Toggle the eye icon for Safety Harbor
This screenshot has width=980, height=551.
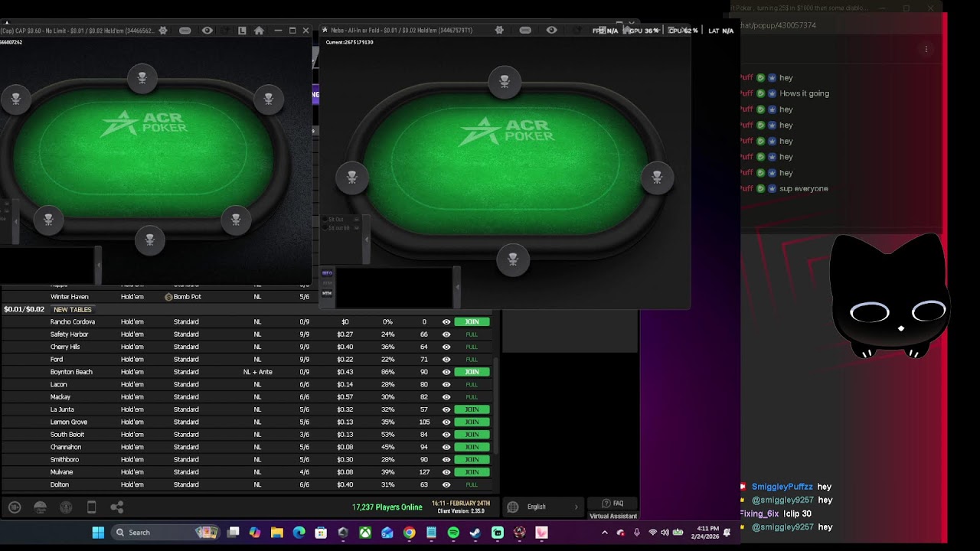pyautogui.click(x=446, y=334)
